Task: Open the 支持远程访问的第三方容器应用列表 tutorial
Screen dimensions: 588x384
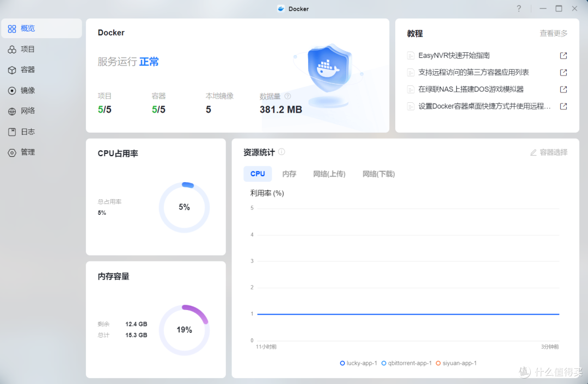Action: click(x=473, y=72)
